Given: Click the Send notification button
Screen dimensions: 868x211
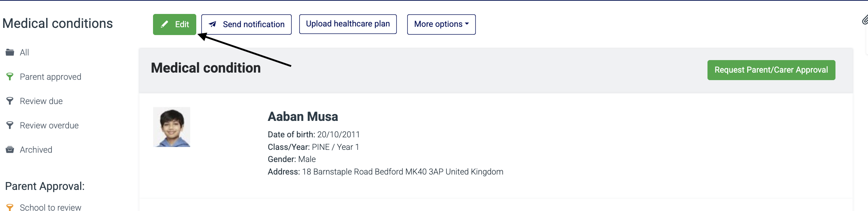Looking at the screenshot, I should [x=246, y=24].
